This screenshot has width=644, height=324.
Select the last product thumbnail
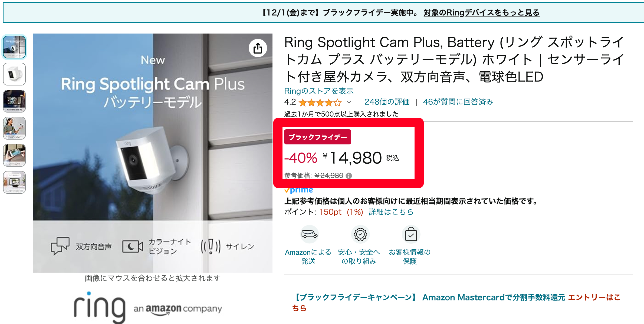14,182
